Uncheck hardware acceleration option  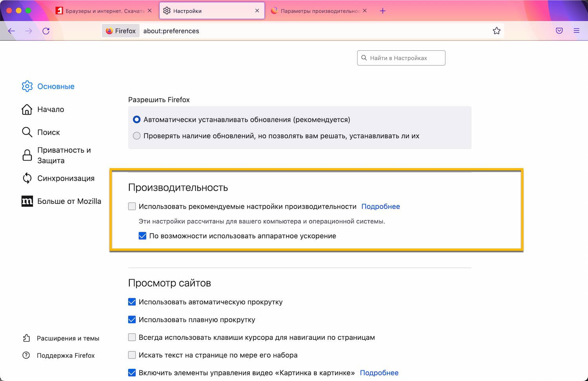[x=143, y=236]
